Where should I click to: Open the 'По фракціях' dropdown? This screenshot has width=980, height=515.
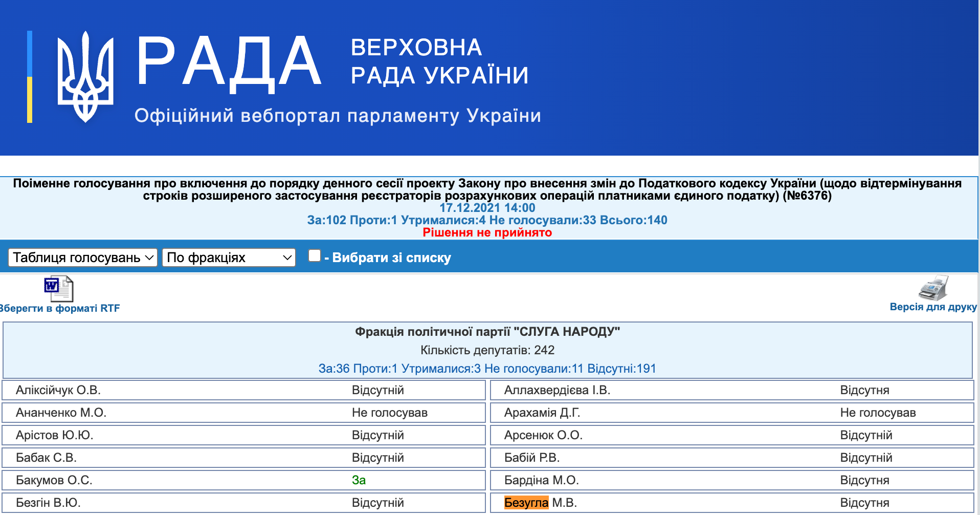(229, 257)
